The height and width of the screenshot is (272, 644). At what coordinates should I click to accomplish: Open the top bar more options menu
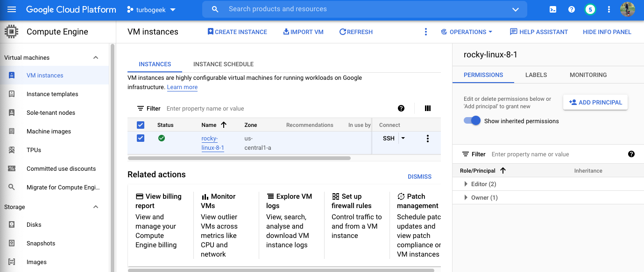609,9
